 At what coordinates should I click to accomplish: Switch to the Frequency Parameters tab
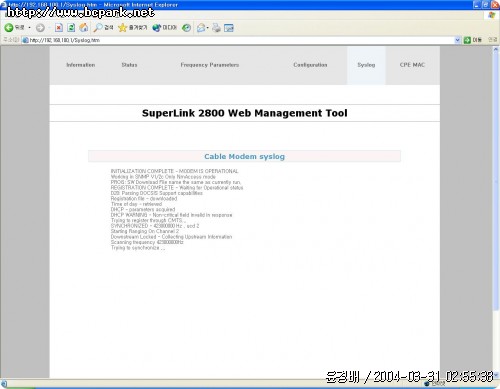coord(210,65)
